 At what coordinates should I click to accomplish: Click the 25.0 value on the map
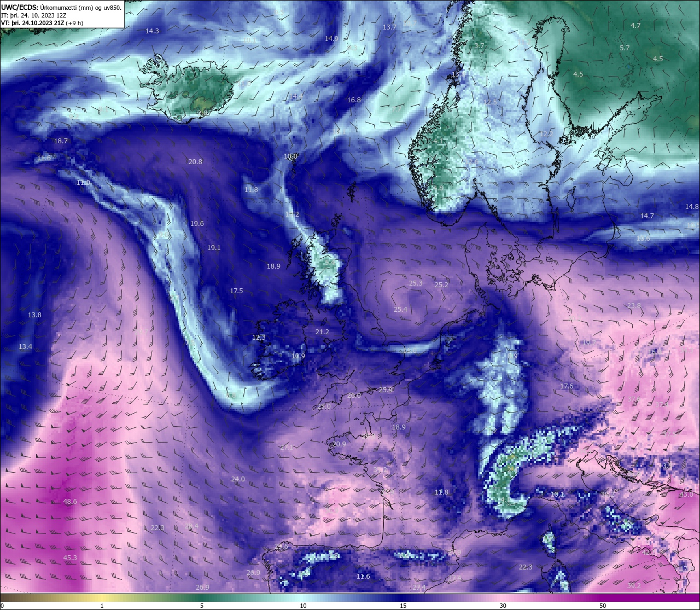click(x=324, y=407)
